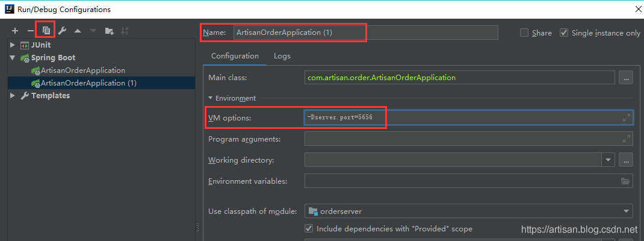Image resolution: width=644 pixels, height=241 pixels.
Task: Click the Name input field
Action: (x=366, y=33)
